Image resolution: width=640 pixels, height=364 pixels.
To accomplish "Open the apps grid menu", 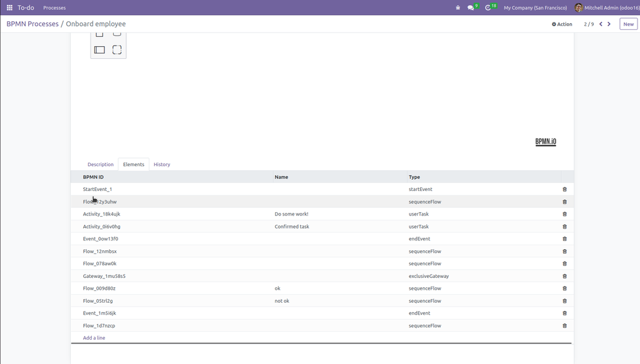I will coord(9,7).
